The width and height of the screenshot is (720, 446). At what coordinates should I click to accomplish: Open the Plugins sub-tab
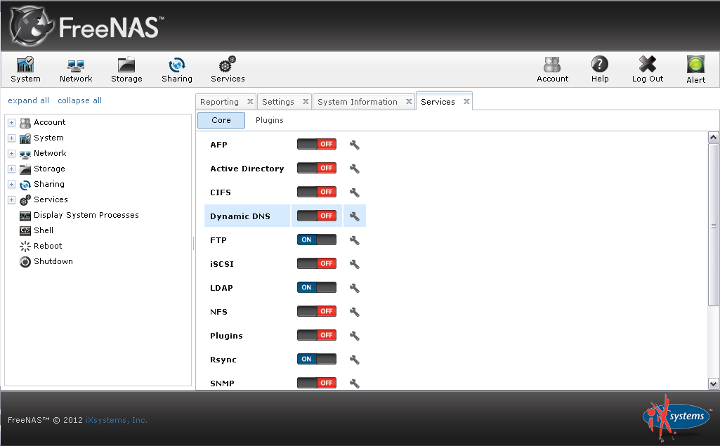pyautogui.click(x=269, y=120)
